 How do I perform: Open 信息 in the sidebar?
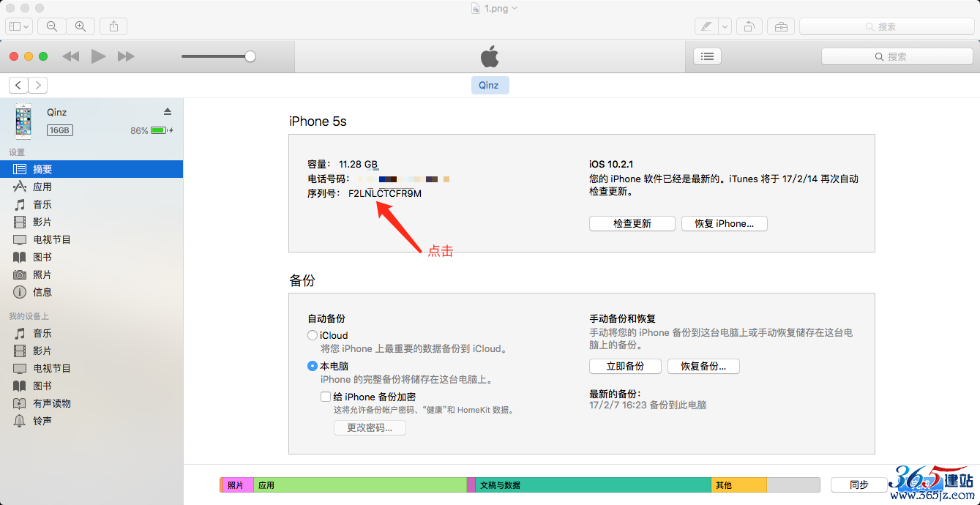[91, 292]
